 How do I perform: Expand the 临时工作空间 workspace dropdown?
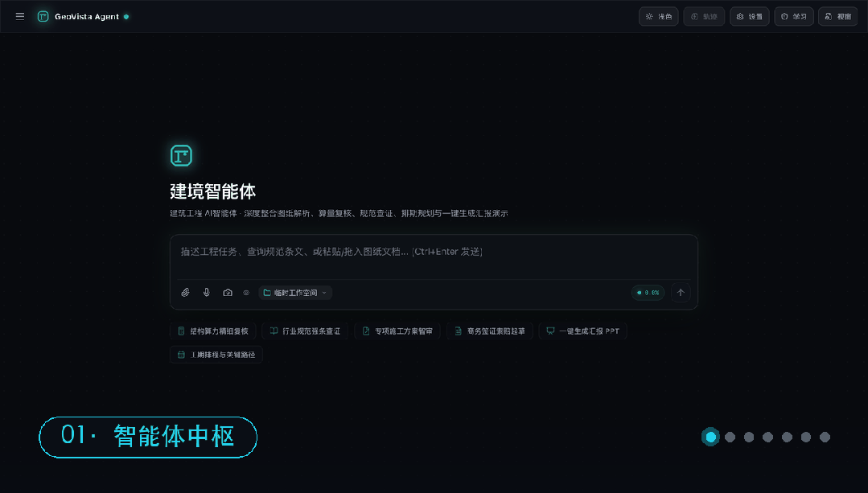coord(295,293)
